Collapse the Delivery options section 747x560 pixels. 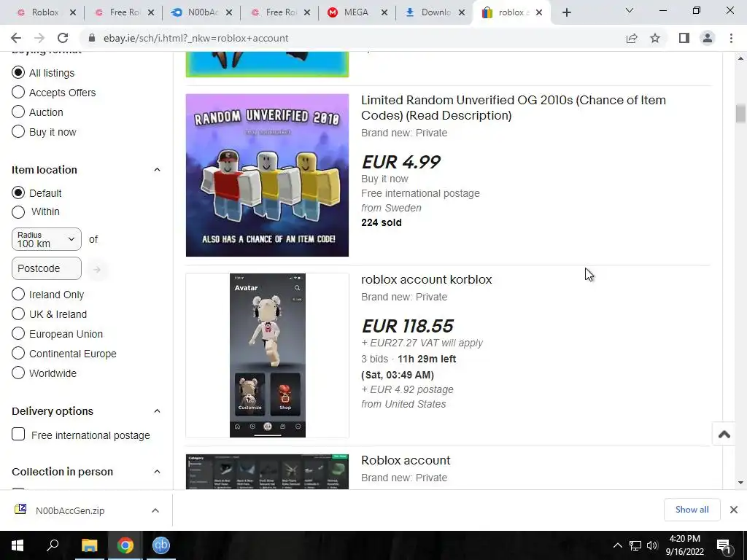157,411
